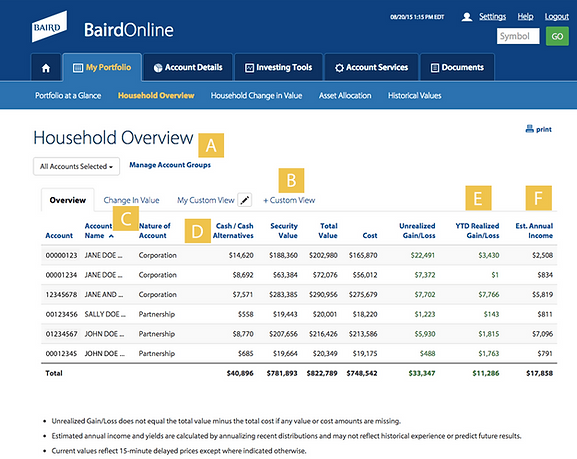Image resolution: width=577 pixels, height=459 pixels.
Task: Select account number 00123456
Action: [61, 314]
